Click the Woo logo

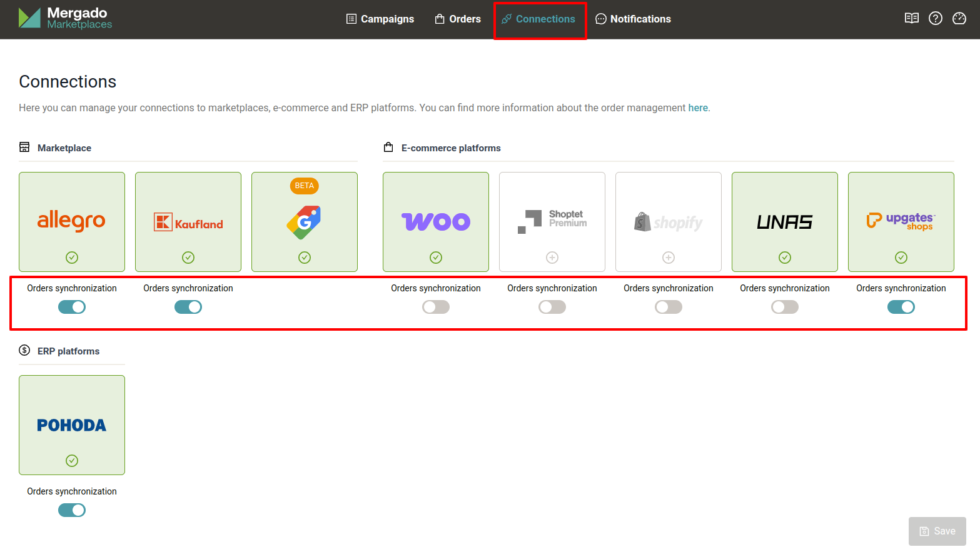pyautogui.click(x=436, y=221)
